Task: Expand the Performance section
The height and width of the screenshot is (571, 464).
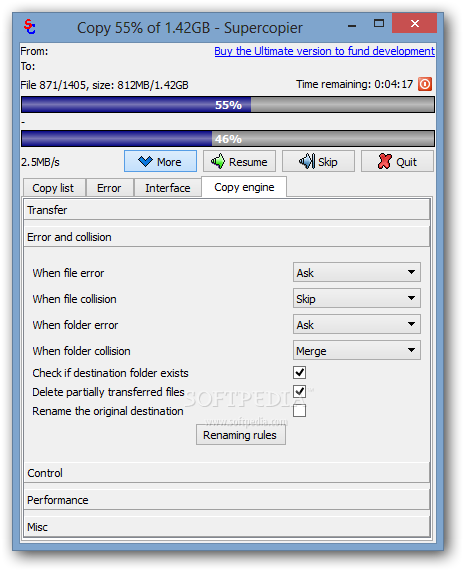Action: [x=227, y=500]
